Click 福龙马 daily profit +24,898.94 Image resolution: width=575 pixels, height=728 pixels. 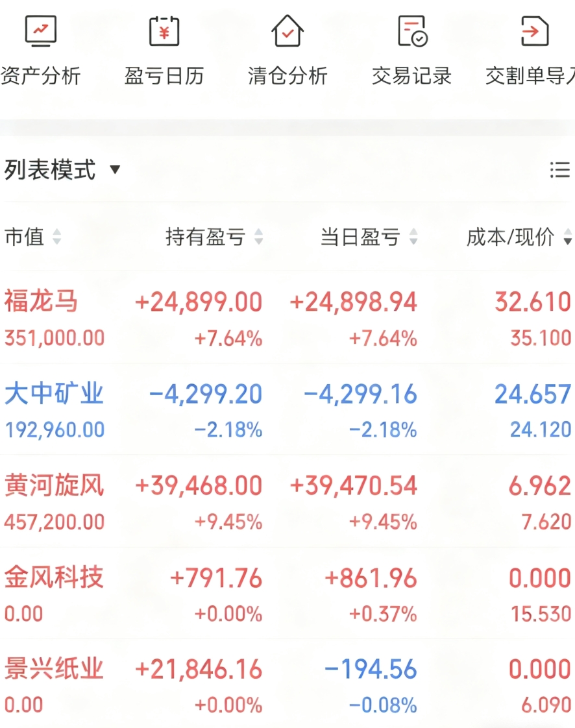pos(353,302)
